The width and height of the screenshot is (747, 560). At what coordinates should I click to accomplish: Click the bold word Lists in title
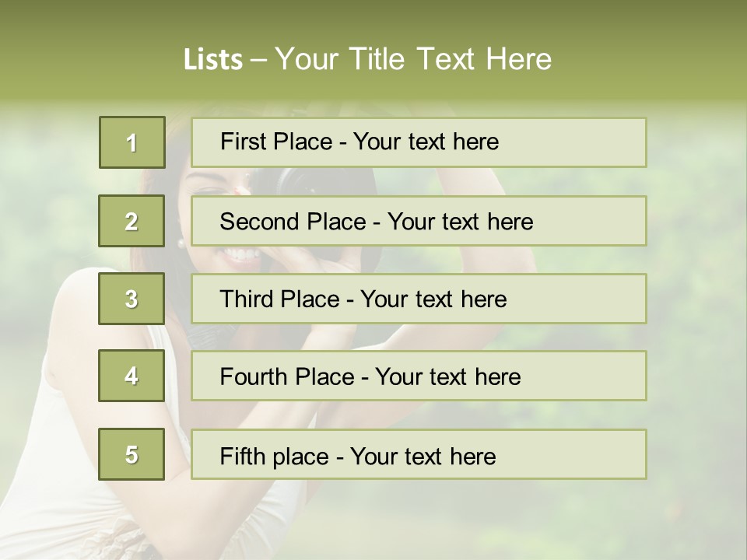[x=213, y=59]
